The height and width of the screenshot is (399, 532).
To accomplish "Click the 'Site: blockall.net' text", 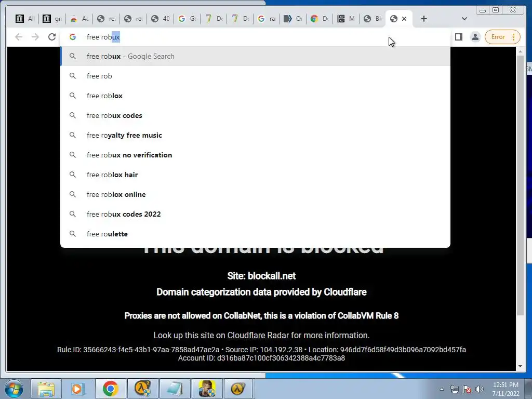I will (261, 276).
